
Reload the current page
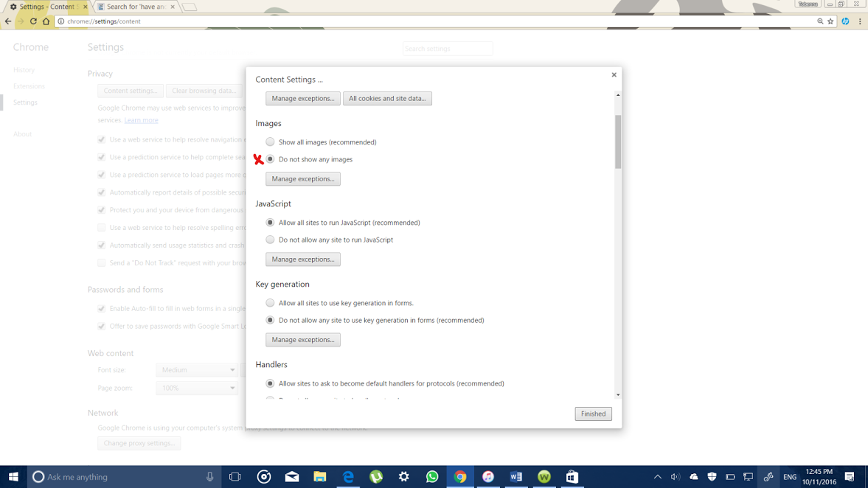click(33, 21)
